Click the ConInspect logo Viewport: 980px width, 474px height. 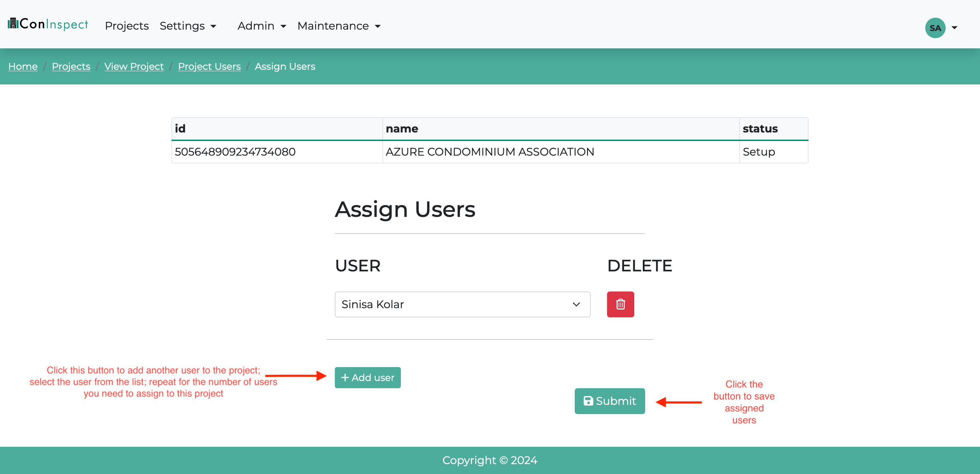pos(48,24)
